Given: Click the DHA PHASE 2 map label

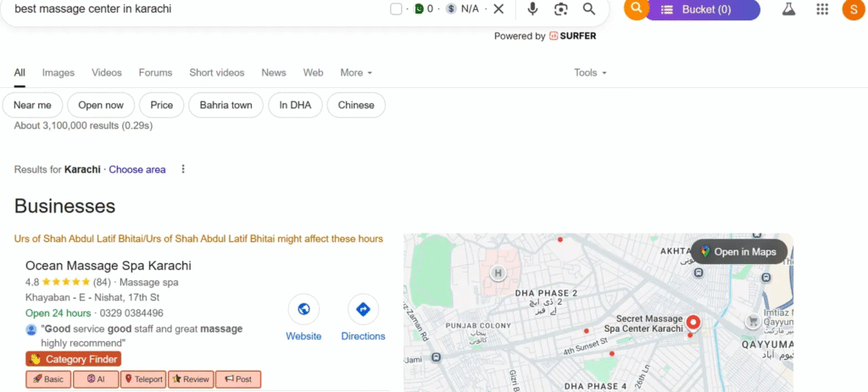Looking at the screenshot, I should [547, 292].
